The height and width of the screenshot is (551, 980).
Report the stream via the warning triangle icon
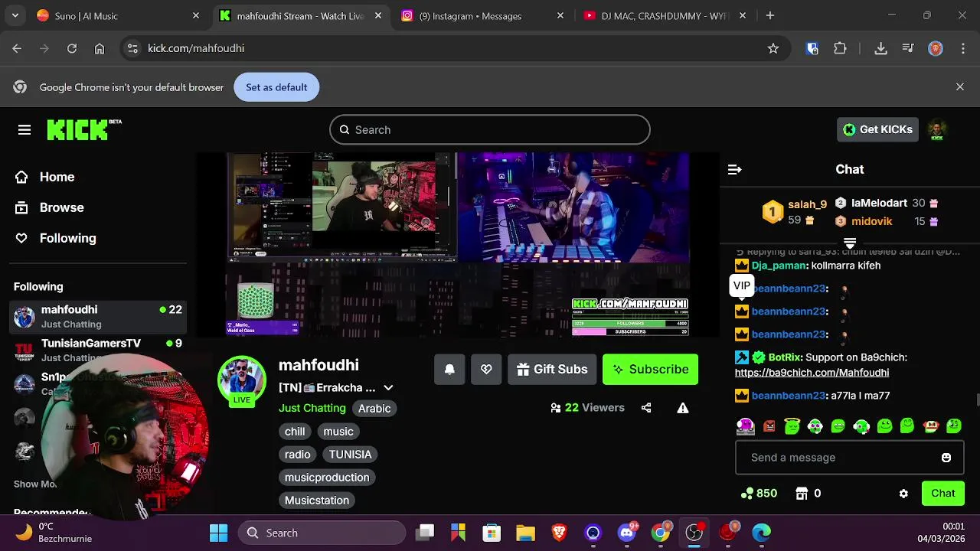pyautogui.click(x=683, y=408)
